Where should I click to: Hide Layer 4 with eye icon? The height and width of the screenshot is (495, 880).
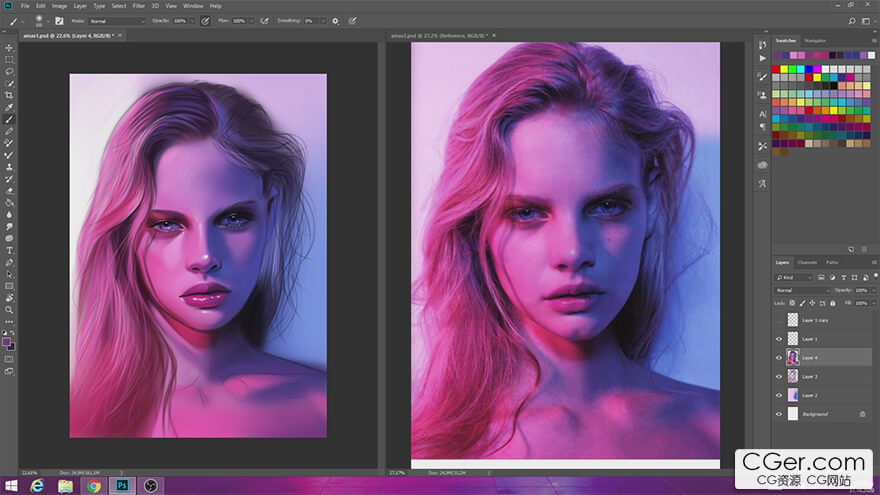pyautogui.click(x=778, y=358)
